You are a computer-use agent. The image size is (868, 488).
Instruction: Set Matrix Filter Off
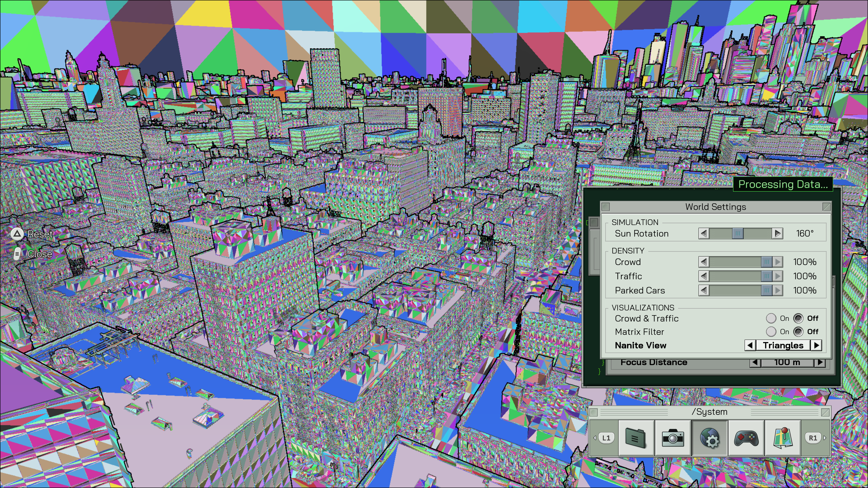coord(798,332)
